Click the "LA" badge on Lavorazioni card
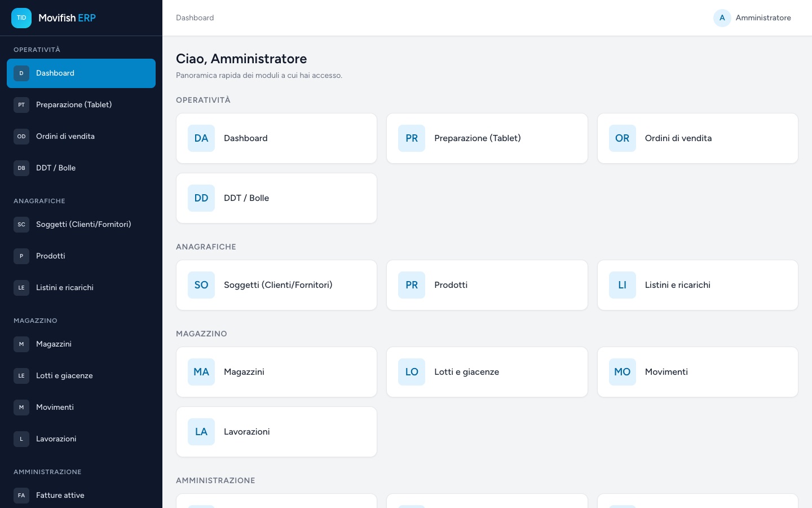 click(201, 432)
